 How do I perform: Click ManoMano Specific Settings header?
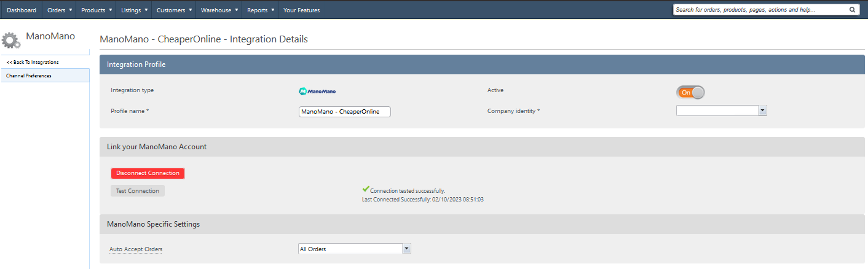coord(482,224)
